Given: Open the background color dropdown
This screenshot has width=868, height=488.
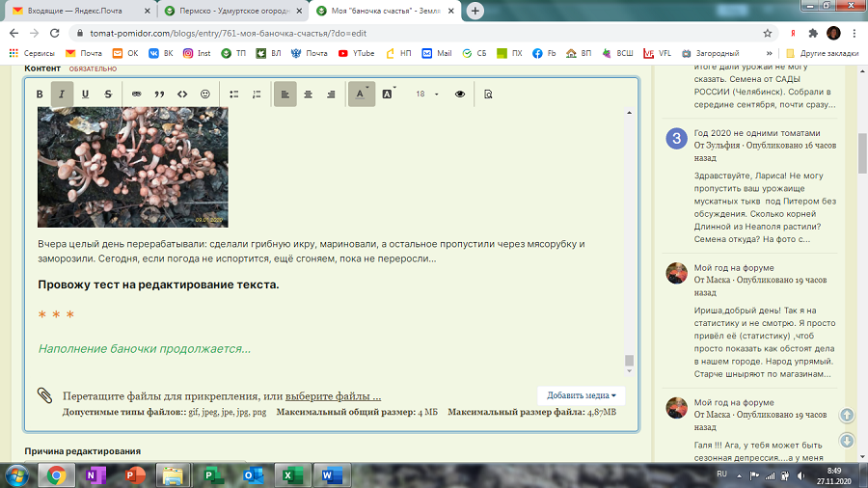Looking at the screenshot, I should [389, 95].
